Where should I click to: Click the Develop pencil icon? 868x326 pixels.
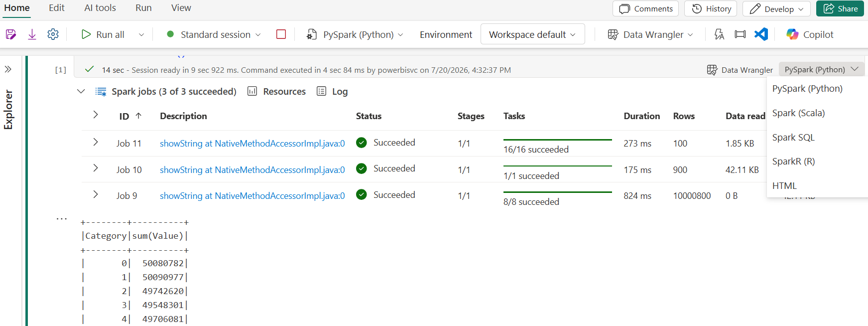pyautogui.click(x=755, y=9)
